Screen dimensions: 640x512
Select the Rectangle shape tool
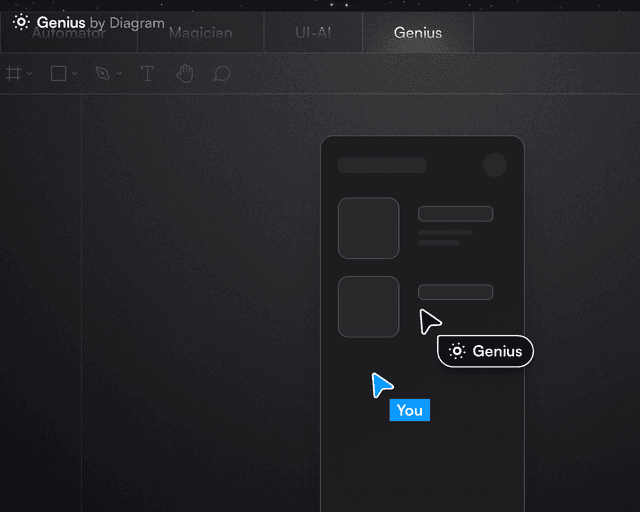click(x=58, y=73)
